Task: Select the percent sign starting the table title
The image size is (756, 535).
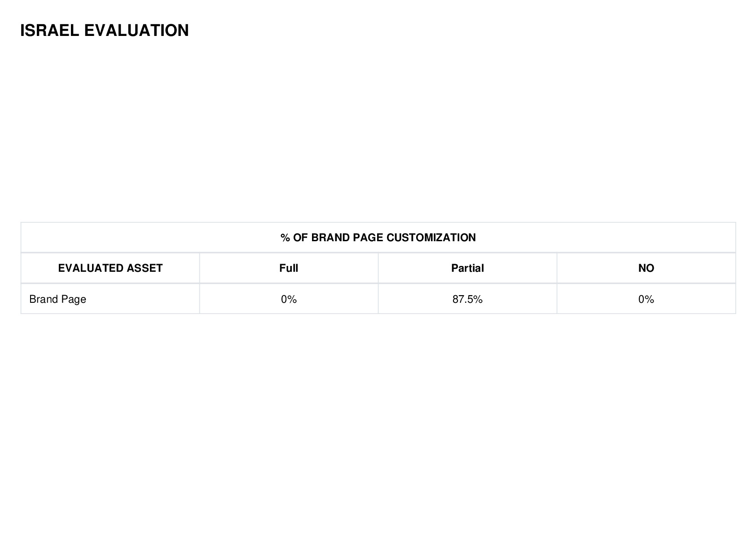Action: 285,238
